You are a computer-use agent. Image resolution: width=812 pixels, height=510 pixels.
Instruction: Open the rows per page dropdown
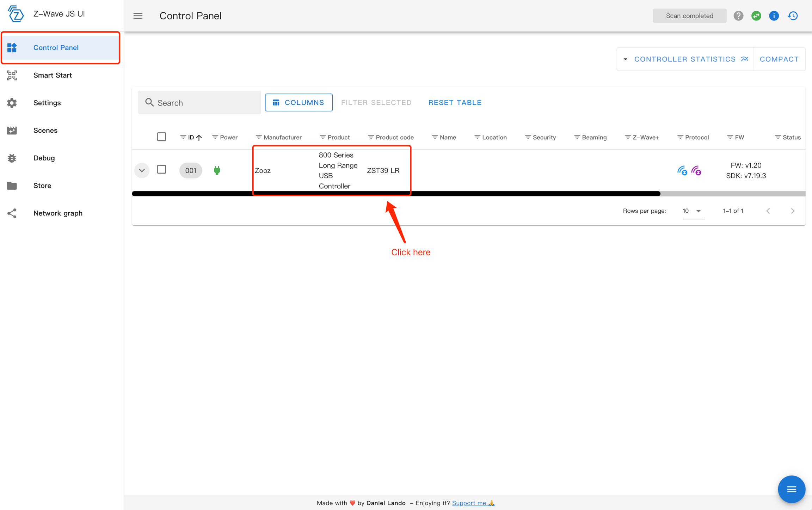(x=693, y=211)
